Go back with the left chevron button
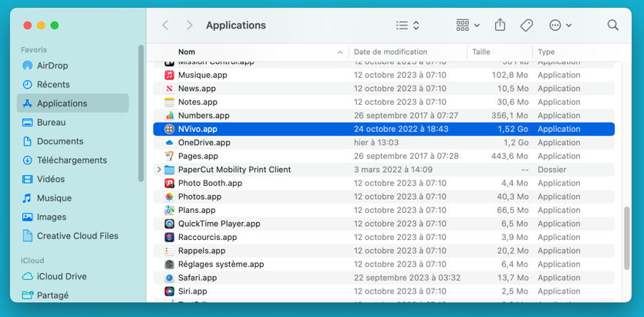This screenshot has height=317, width=644. 166,25
